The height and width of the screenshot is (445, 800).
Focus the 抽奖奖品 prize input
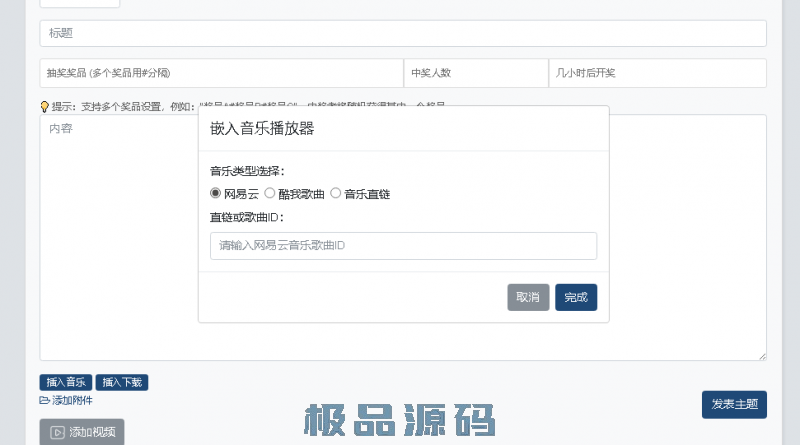221,73
